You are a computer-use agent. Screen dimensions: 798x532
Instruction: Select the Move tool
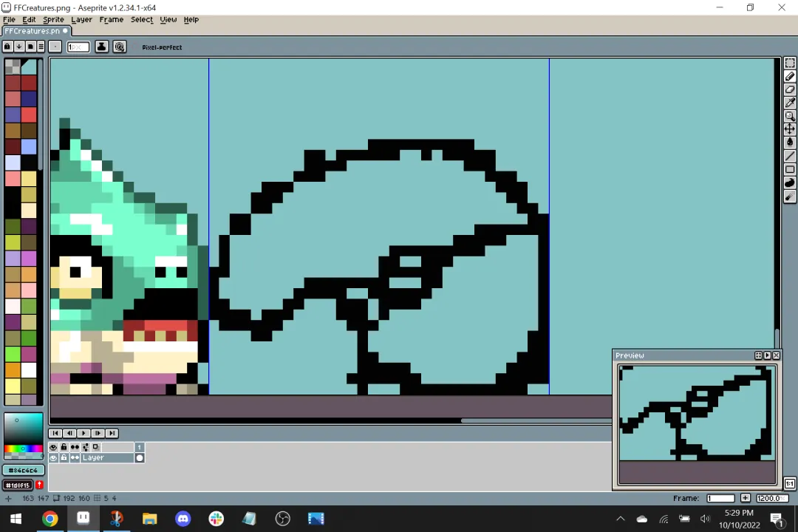pyautogui.click(x=789, y=129)
